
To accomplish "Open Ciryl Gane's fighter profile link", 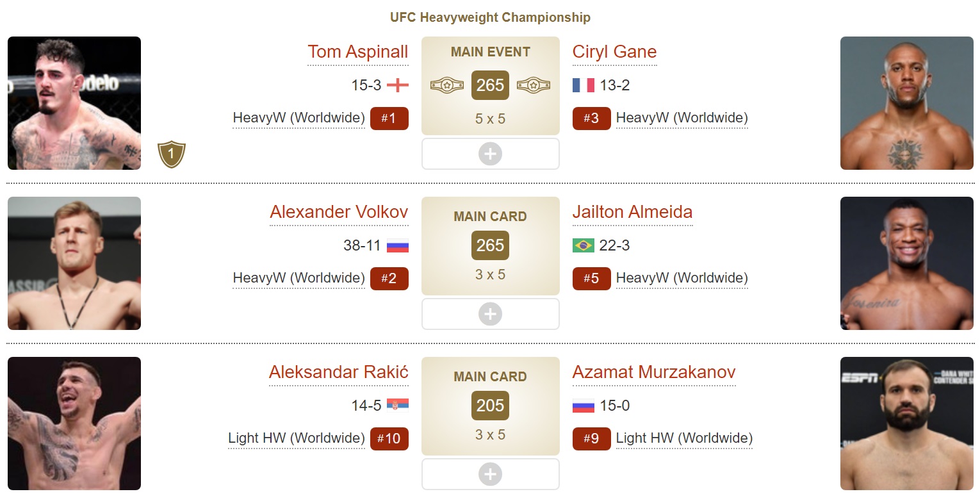I will (x=614, y=52).
